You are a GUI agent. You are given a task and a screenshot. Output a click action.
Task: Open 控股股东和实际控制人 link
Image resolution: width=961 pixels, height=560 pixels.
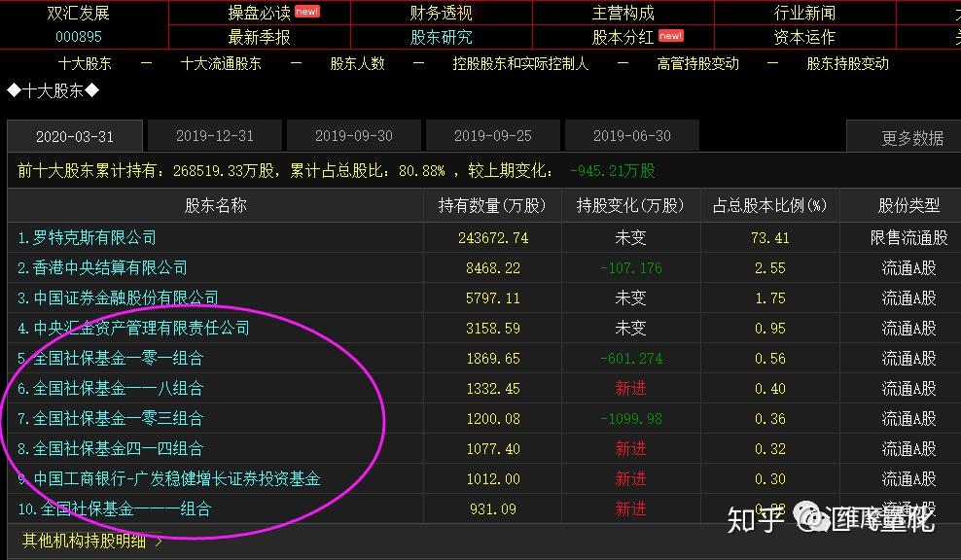click(520, 64)
